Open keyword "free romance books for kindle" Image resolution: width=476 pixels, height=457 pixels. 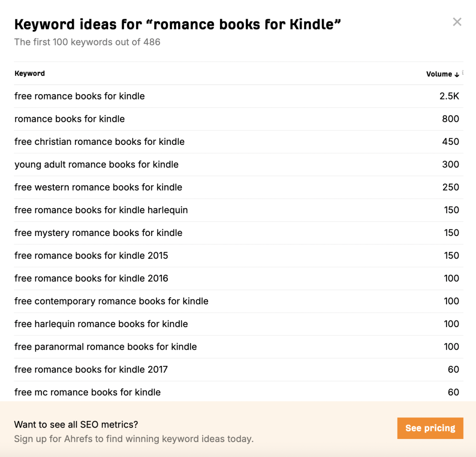(x=79, y=96)
